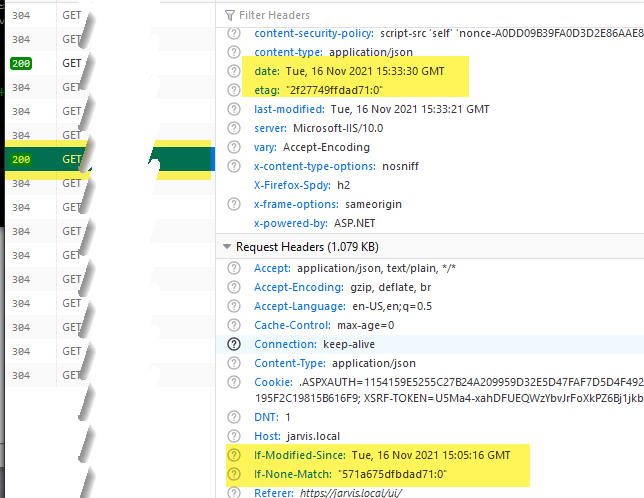Select the date value Tue, 16 Nov 2021 15:33:30 GMT
Screen dimensions: 644x498
[x=365, y=71]
